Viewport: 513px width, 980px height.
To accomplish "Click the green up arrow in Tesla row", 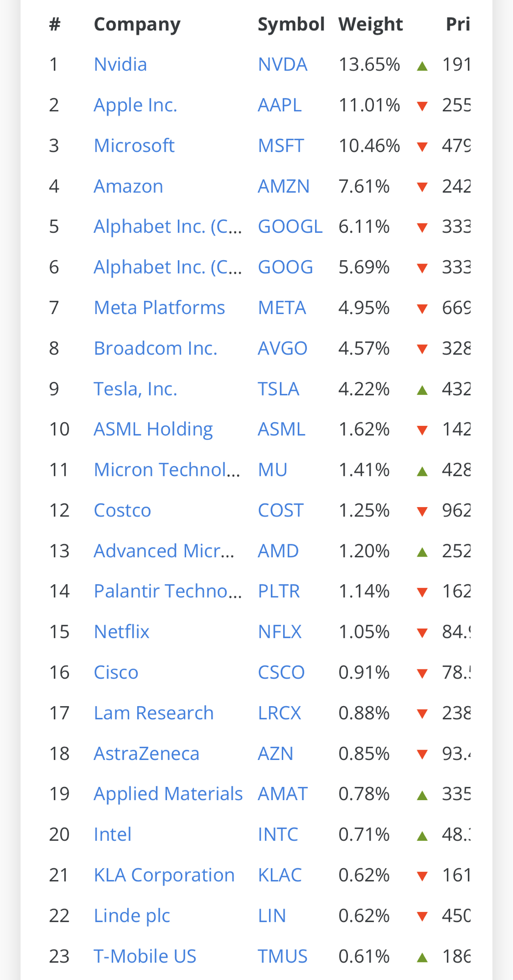I will coord(422,391).
